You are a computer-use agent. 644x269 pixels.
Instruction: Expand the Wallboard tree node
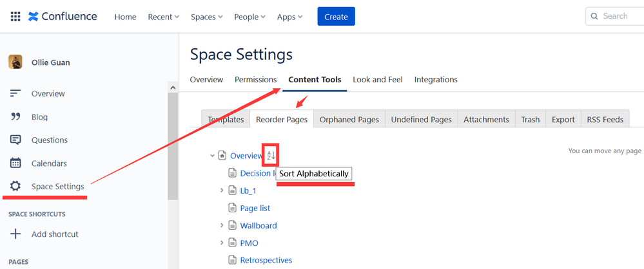[222, 225]
